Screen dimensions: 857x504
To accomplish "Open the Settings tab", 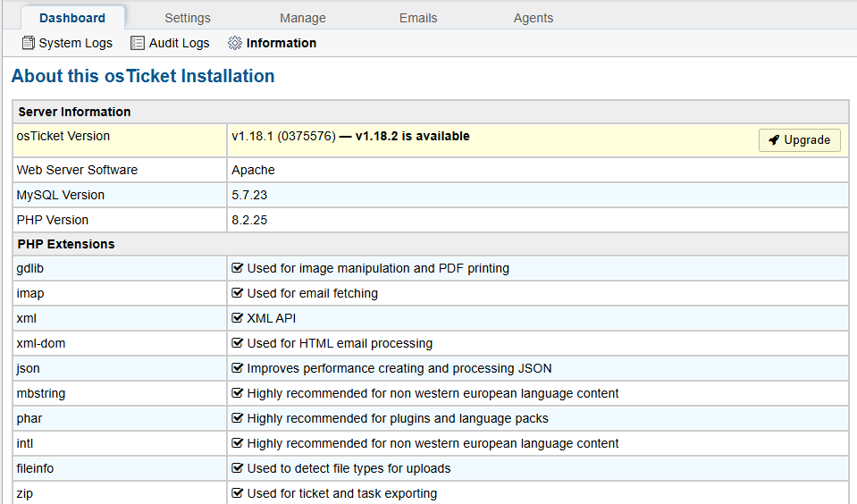I will (188, 18).
